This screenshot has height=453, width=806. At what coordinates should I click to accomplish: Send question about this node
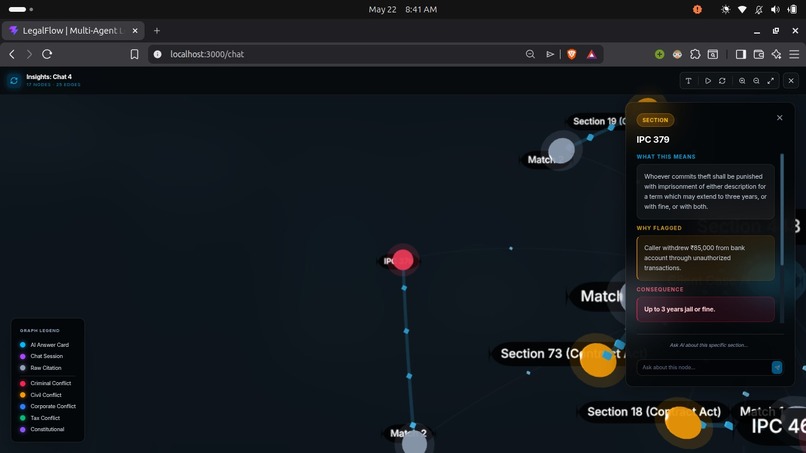point(777,367)
